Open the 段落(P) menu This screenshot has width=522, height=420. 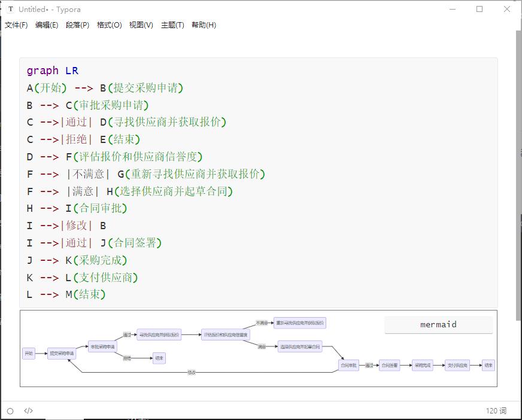[77, 25]
